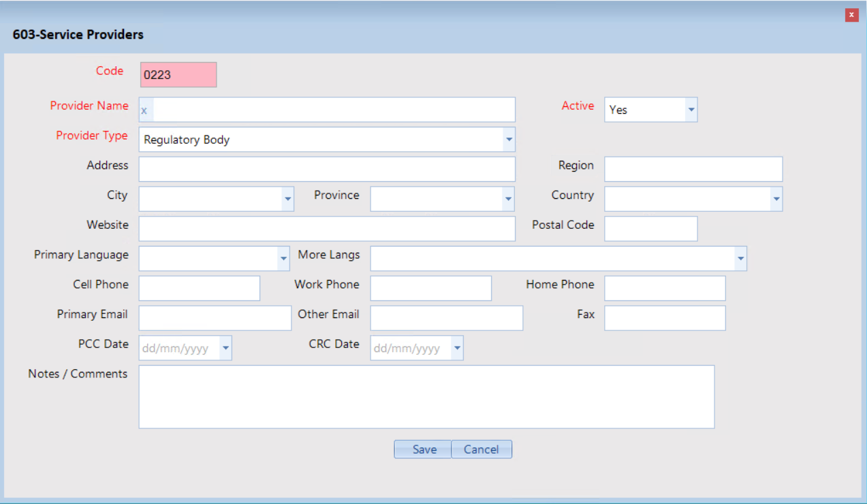Expand the Provider Type dropdown
The image size is (867, 504).
(x=508, y=140)
